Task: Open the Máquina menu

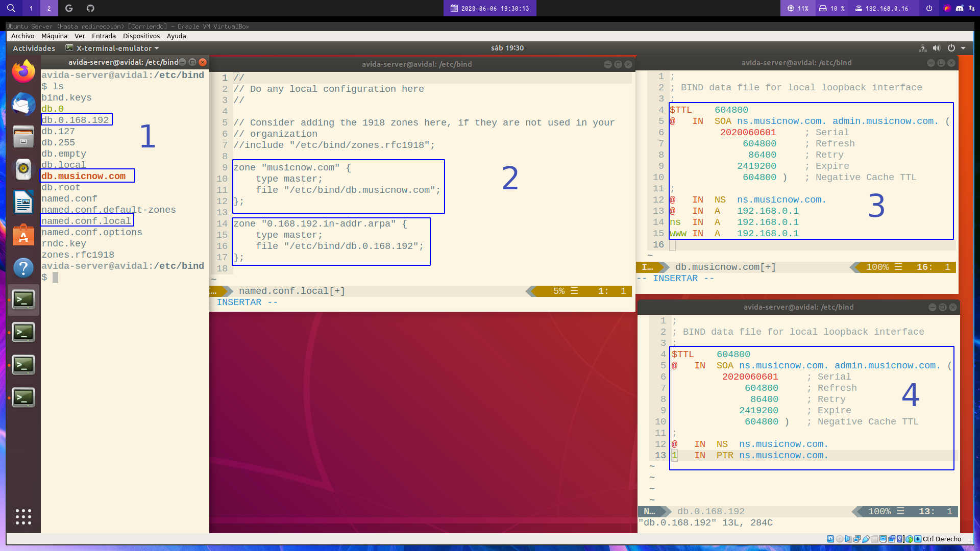Action: (54, 36)
